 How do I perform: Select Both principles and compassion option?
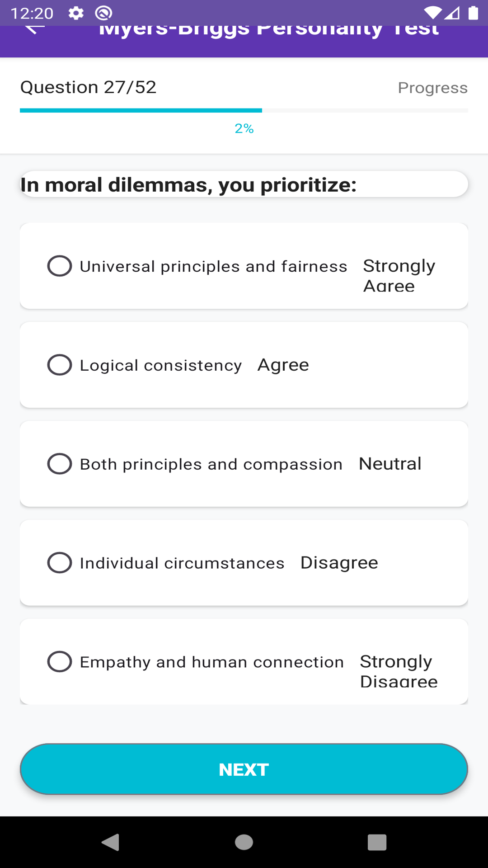coord(60,464)
